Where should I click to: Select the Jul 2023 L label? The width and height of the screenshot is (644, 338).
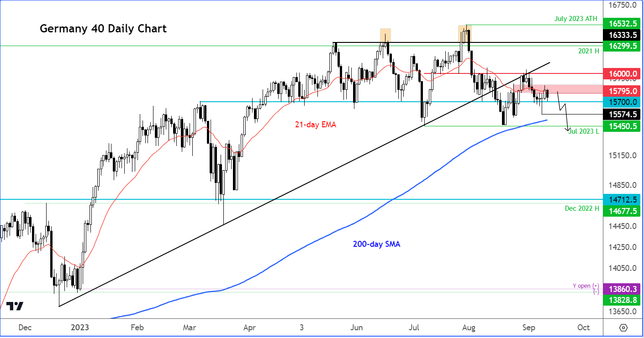583,131
